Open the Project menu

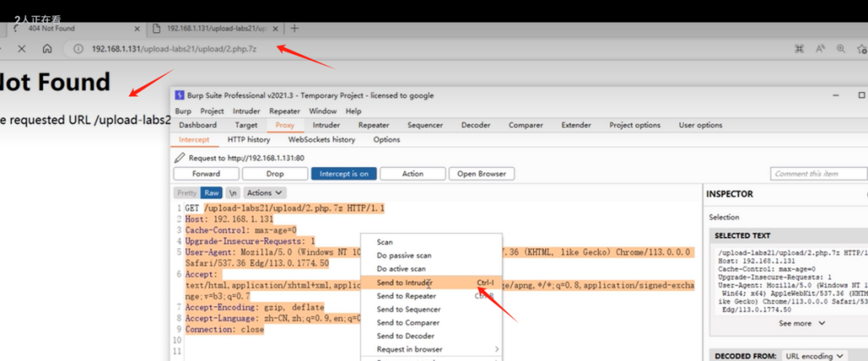pyautogui.click(x=212, y=111)
